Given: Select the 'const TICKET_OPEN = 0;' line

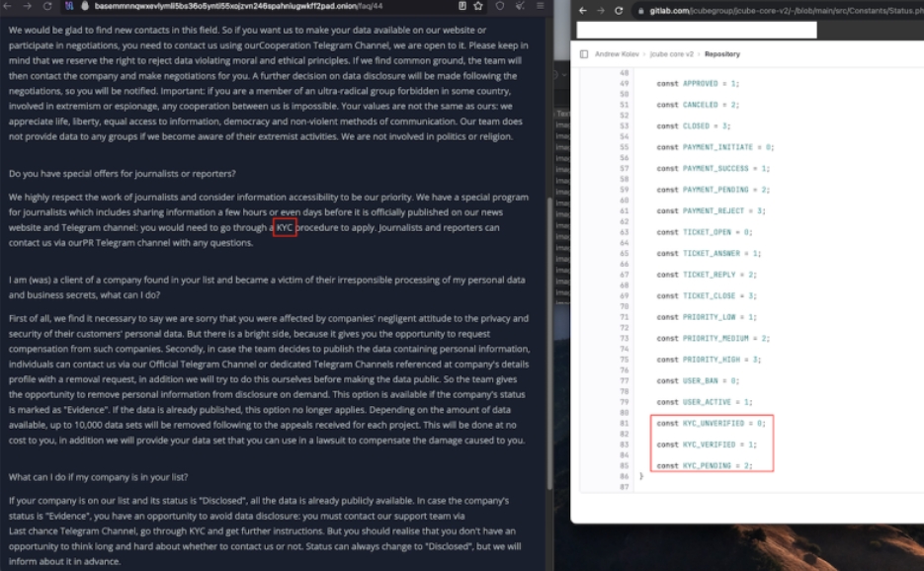Looking at the screenshot, I should pyautogui.click(x=705, y=232).
